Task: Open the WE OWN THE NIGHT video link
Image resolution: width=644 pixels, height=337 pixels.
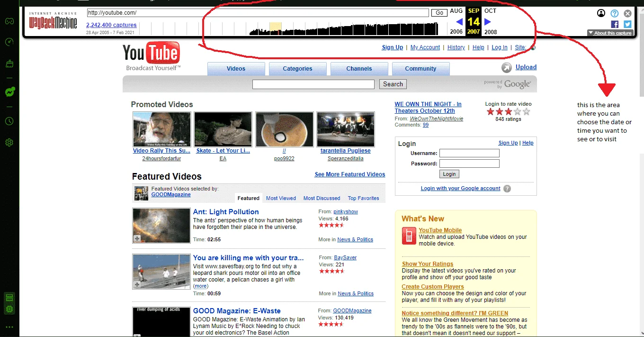Action: [428, 108]
